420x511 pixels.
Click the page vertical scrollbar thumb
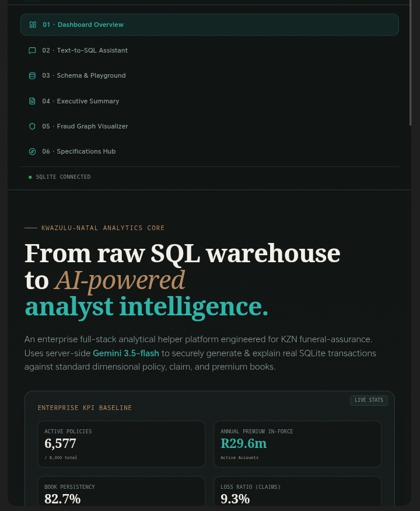(x=411, y=62)
